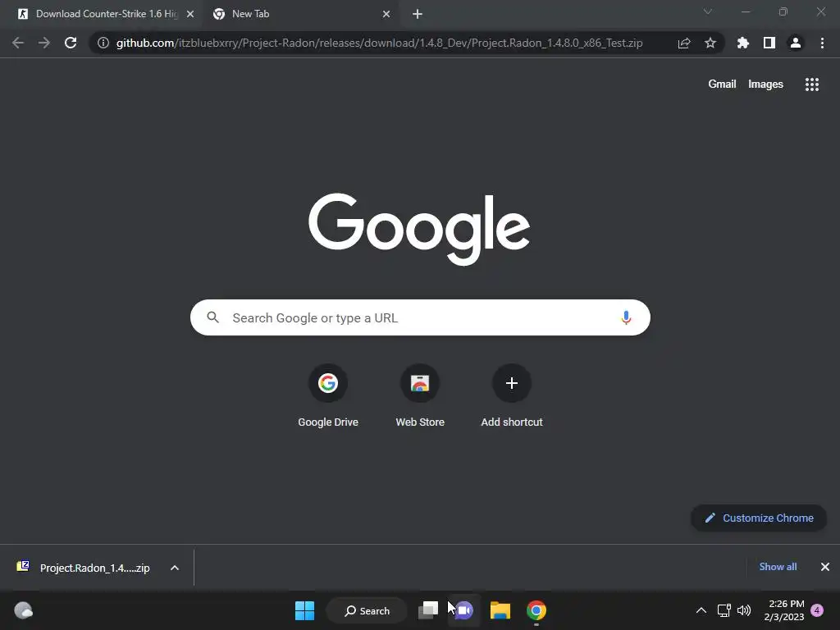Open the network status tray icon

[x=724, y=610]
